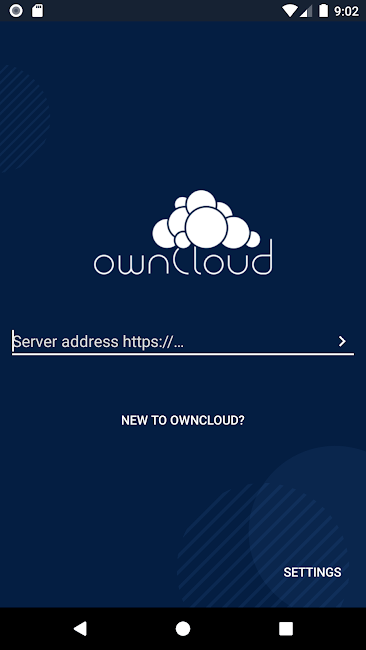Open SETTINGS at the bottom right
The height and width of the screenshot is (650, 366).
[x=313, y=572]
